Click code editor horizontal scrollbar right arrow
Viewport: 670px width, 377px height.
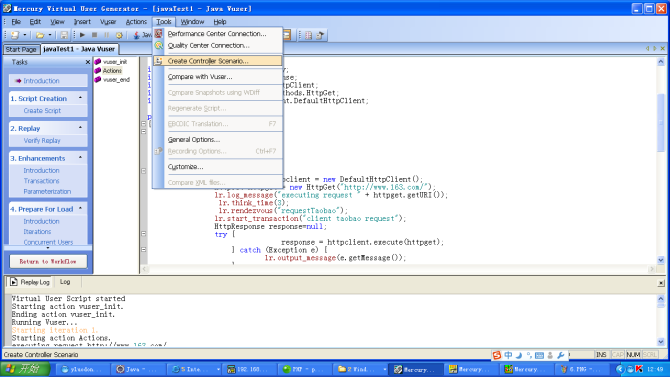[x=652, y=269]
